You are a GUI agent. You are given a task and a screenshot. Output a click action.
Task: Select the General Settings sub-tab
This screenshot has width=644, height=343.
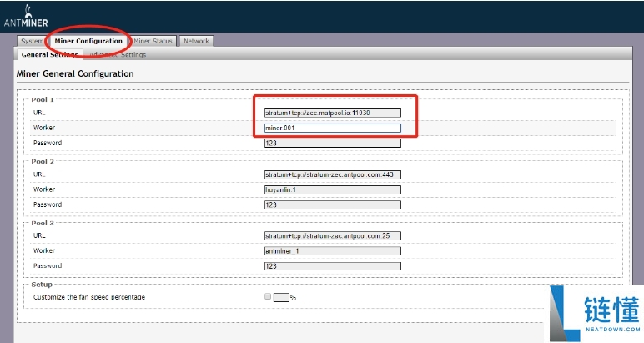coord(49,55)
